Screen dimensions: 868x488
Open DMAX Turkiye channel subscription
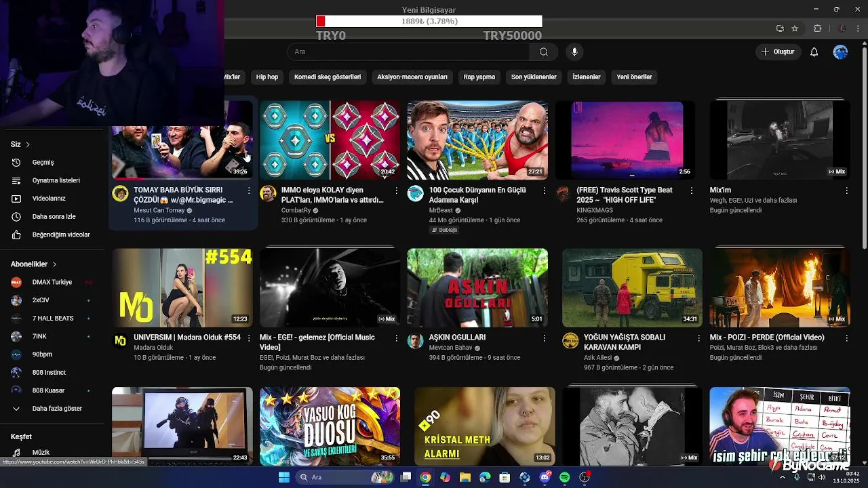53,282
